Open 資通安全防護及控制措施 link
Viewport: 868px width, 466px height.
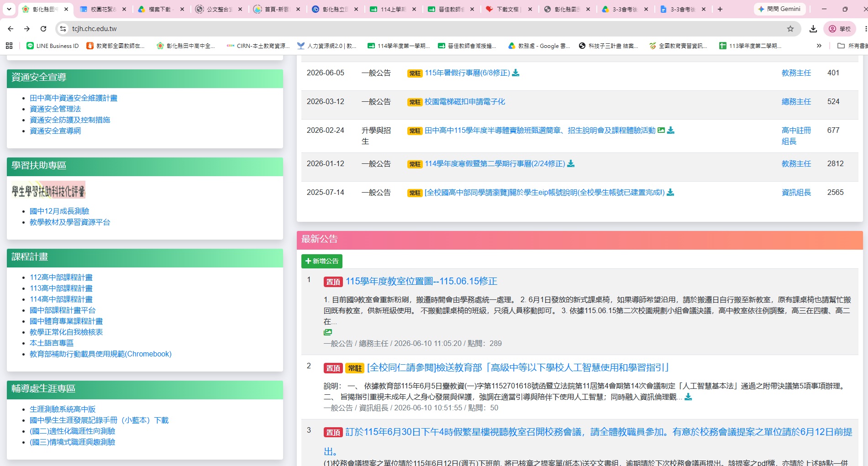click(x=70, y=120)
